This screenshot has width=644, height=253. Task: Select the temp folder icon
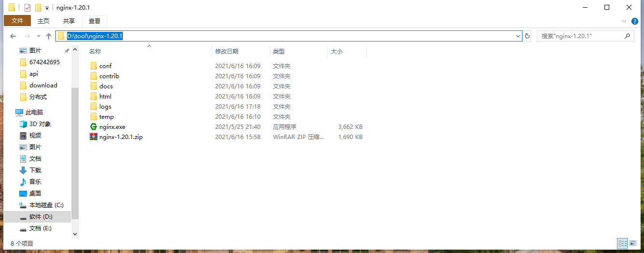(94, 116)
